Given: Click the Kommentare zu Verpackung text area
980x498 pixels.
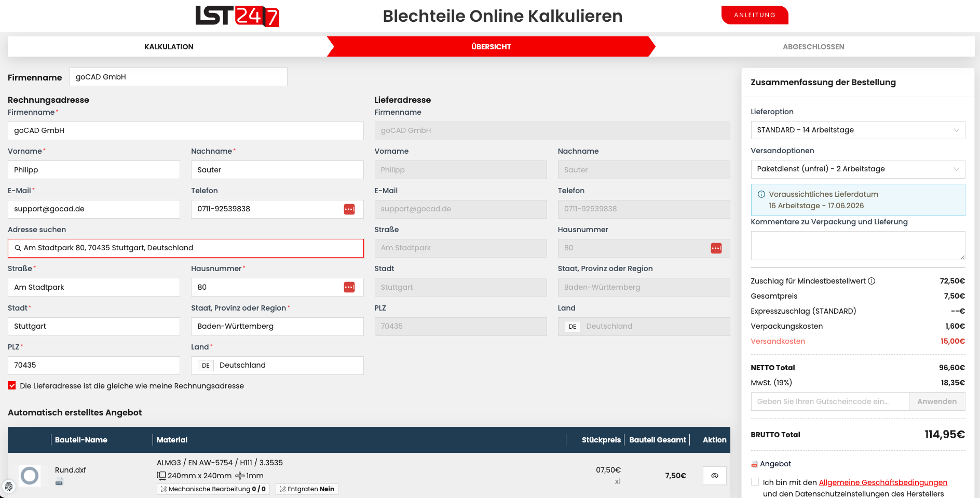Looking at the screenshot, I should 858,246.
